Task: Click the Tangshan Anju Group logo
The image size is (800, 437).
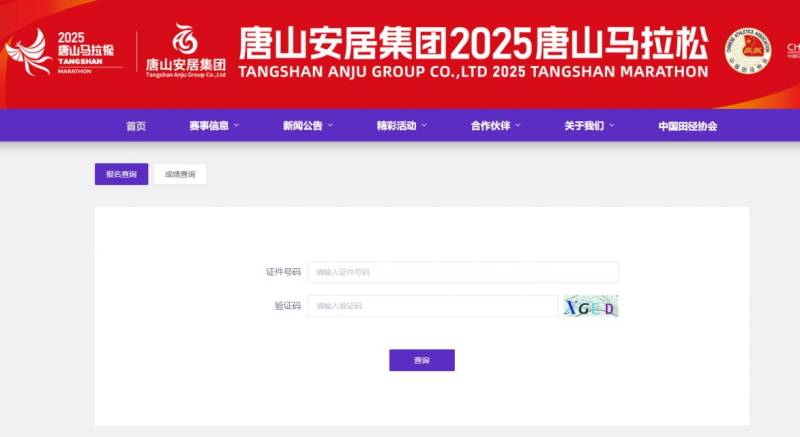Action: 186,52
